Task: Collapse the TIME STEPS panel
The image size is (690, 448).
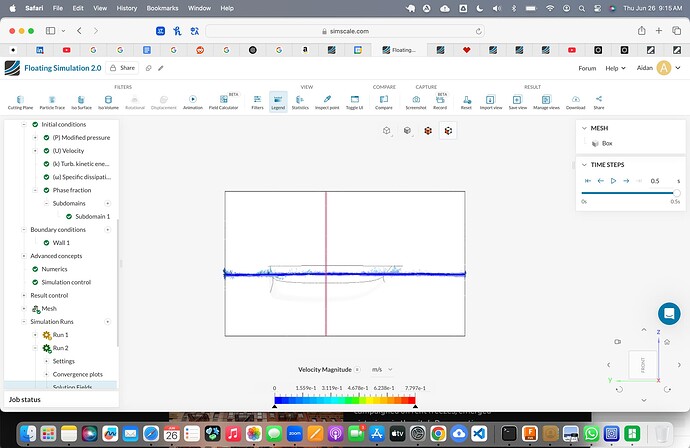Action: pyautogui.click(x=584, y=165)
